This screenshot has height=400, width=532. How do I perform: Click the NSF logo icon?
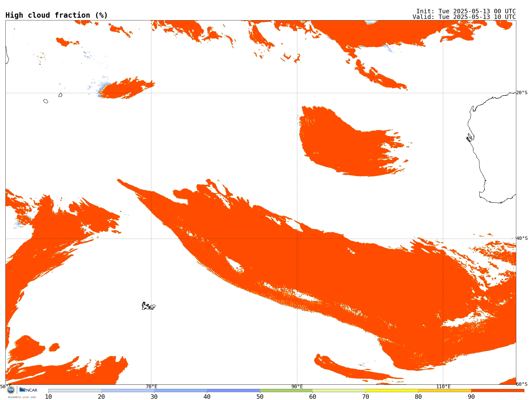[11, 390]
